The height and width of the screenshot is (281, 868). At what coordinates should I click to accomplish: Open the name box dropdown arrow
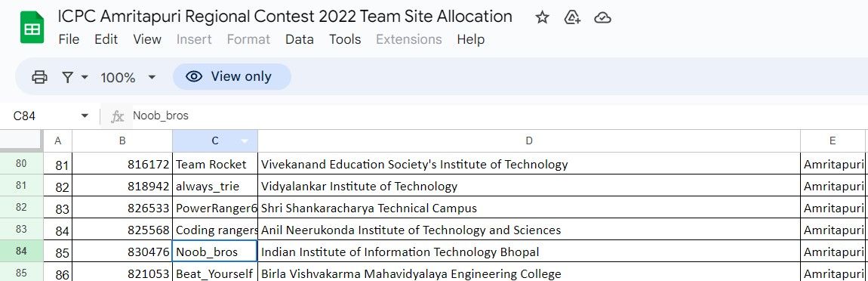coord(85,116)
